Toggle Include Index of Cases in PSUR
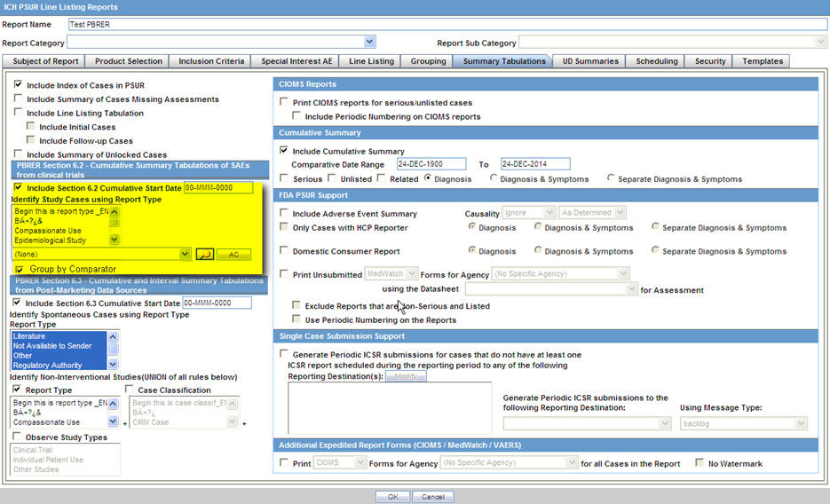 point(19,84)
